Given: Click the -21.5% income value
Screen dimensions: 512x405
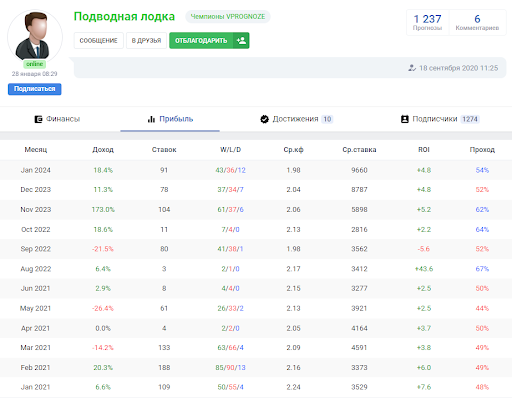Looking at the screenshot, I should click(x=103, y=249).
